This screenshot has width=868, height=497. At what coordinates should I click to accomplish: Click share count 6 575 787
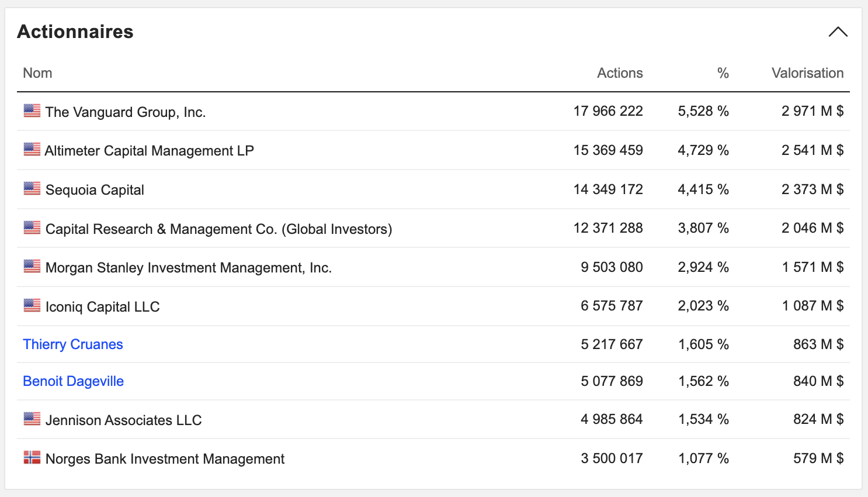point(612,306)
